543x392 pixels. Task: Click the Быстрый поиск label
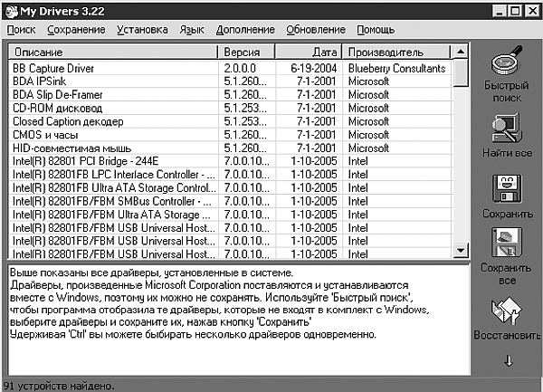click(x=507, y=91)
